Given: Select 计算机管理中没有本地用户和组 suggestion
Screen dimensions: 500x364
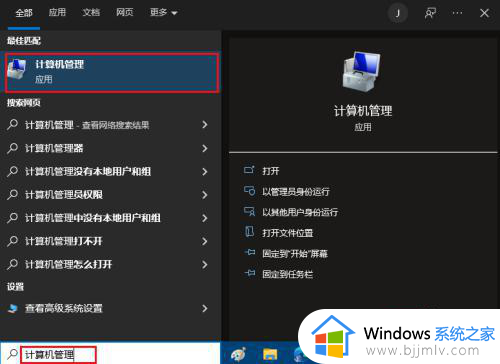Looking at the screenshot, I should tap(93, 218).
